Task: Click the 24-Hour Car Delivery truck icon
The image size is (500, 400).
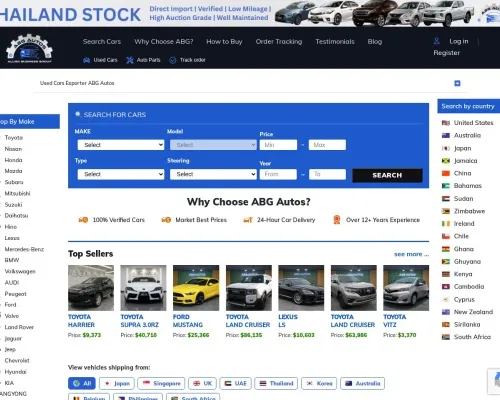Action: 248,220
